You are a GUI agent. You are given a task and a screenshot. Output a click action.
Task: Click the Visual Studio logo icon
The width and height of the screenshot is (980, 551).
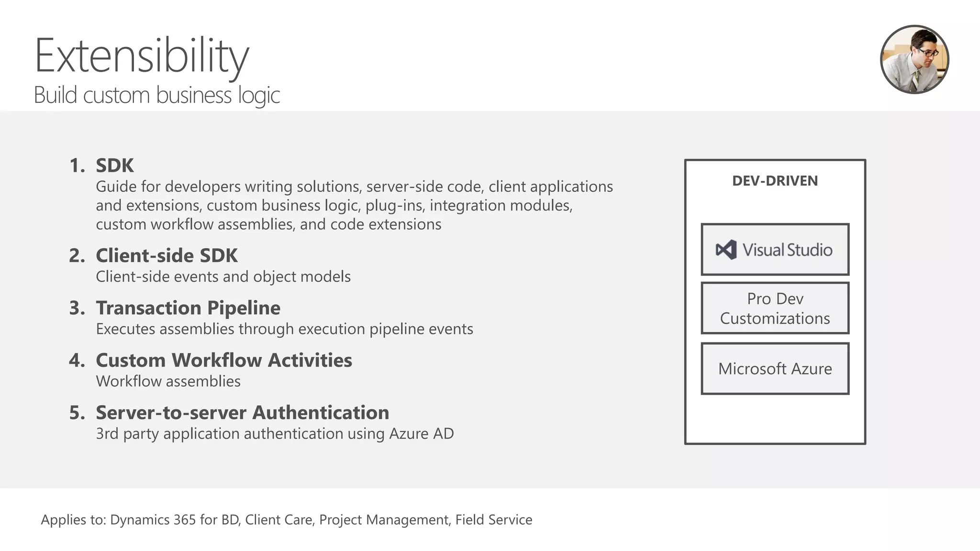(x=726, y=250)
